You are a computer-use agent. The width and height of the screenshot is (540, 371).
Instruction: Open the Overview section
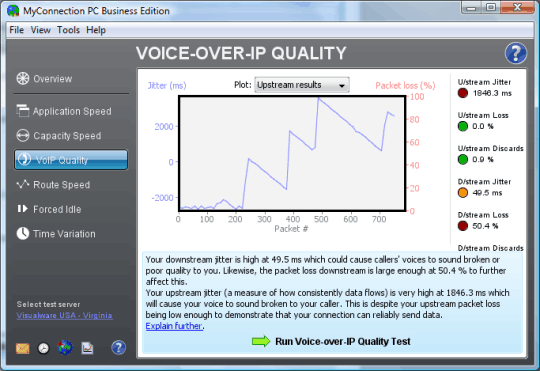click(x=44, y=79)
